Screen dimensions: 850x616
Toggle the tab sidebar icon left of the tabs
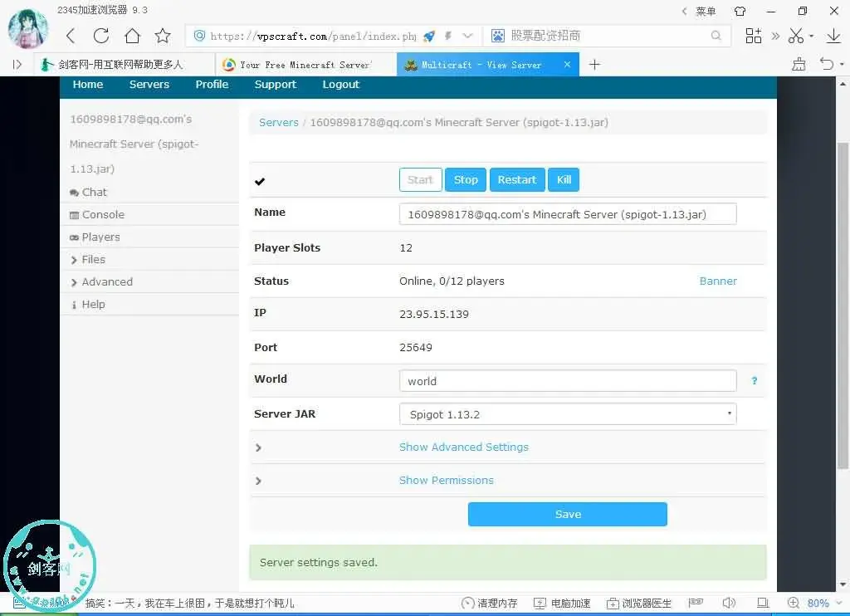pos(17,65)
